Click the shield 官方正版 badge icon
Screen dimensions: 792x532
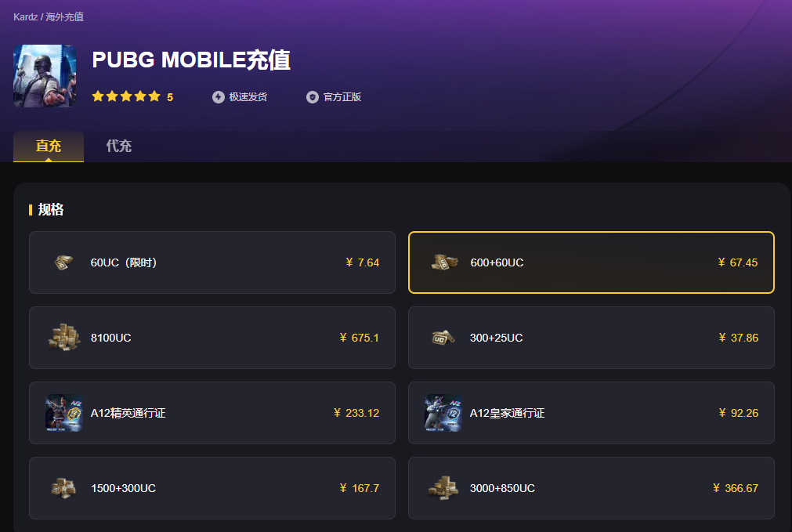(312, 97)
